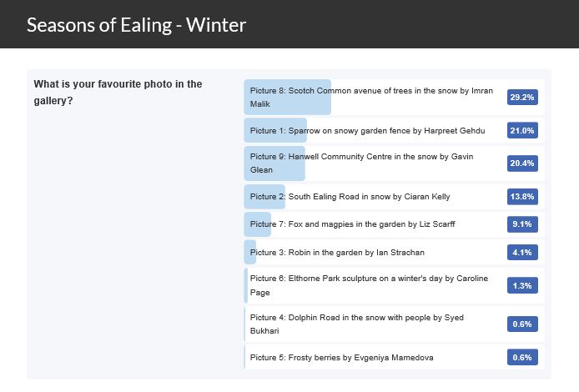The image size is (579, 392).
Task: Click the 0.6% badge for Picture 4
Action: pos(522,324)
